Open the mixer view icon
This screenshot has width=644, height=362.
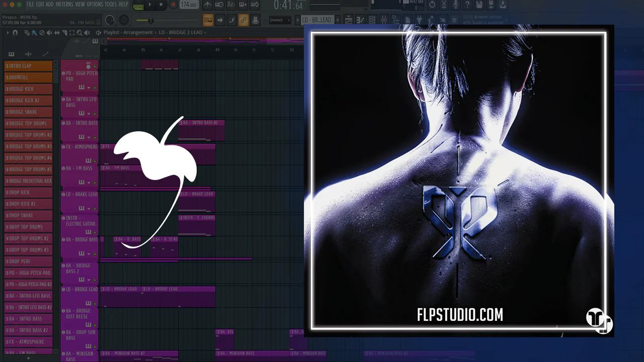384,20
